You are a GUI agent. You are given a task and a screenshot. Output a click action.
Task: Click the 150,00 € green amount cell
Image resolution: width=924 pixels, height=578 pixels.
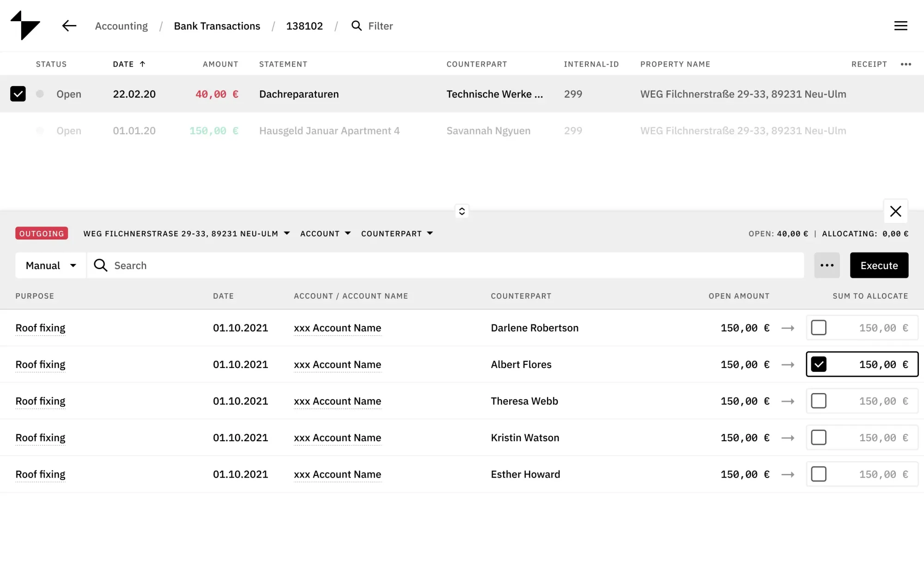click(x=214, y=131)
